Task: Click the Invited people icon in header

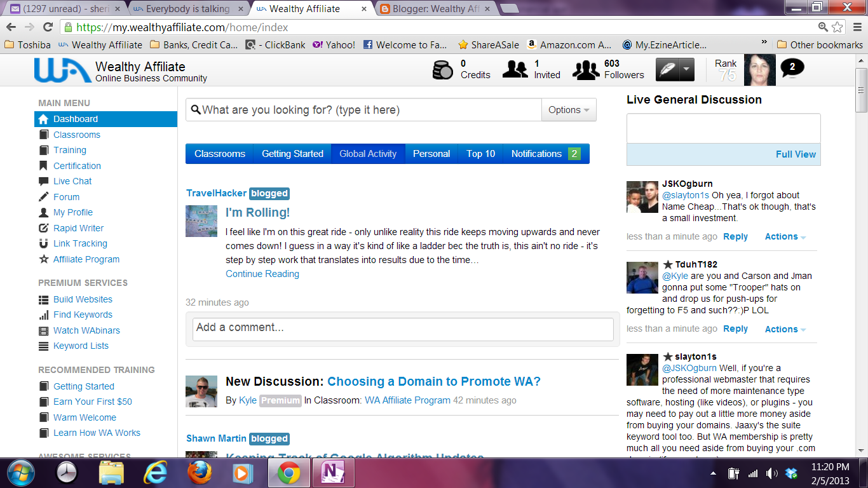Action: [515, 69]
